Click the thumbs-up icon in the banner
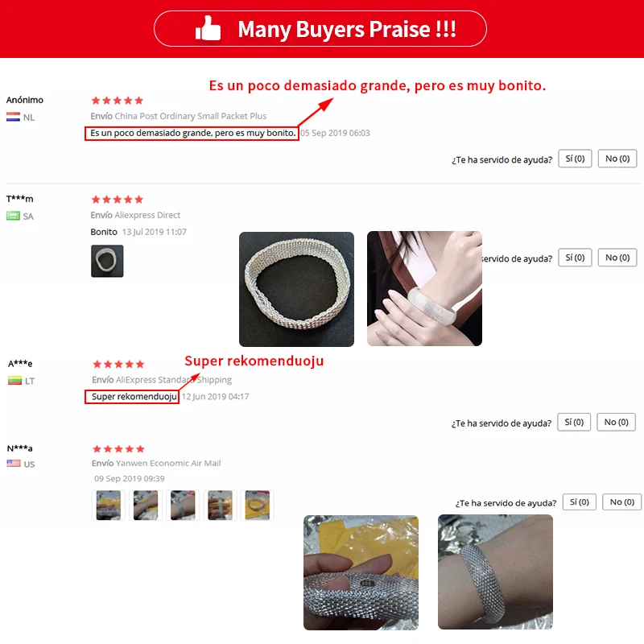Screen dimensions: 644x644 click(x=208, y=28)
